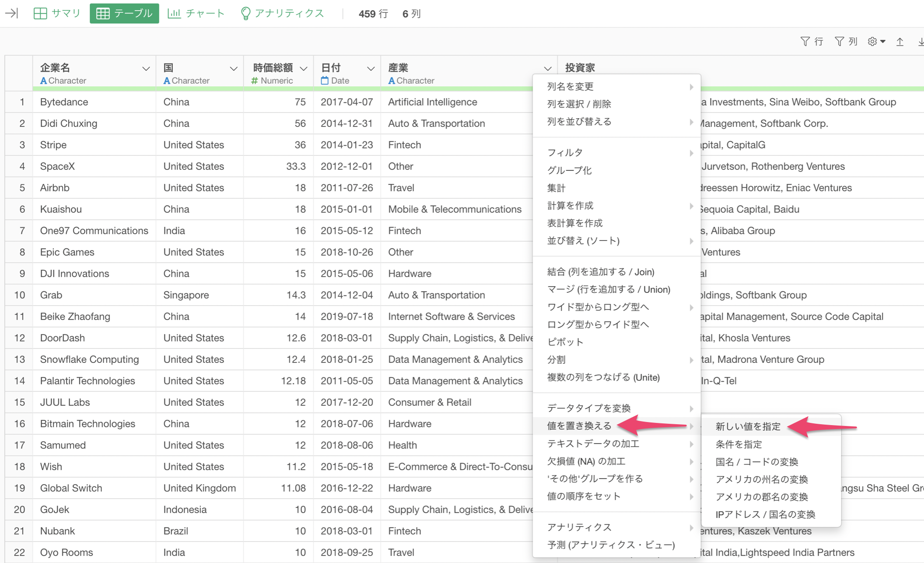Switch to the テーブル table tab
Image resolution: width=924 pixels, height=563 pixels.
click(x=124, y=13)
